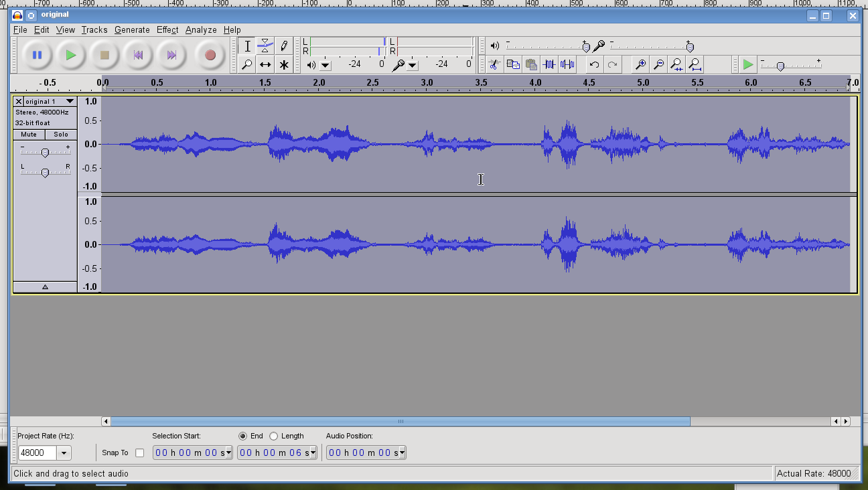Select the End radio button
Viewport: 868px width, 490px height.
coord(243,436)
